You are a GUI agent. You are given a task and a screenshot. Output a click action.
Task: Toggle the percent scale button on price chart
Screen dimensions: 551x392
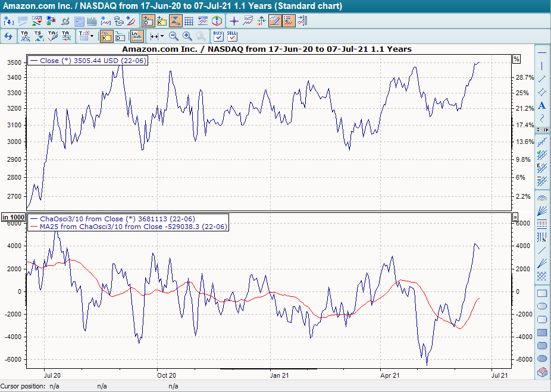516,59
